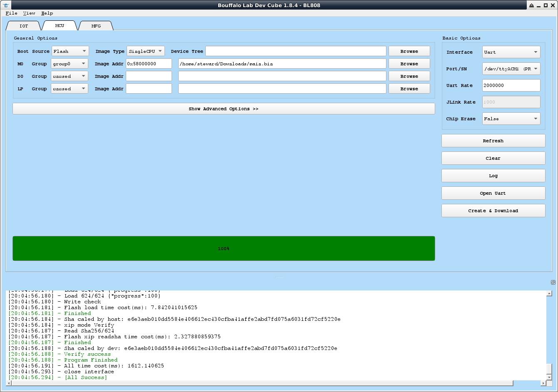Open the Boot Source Flash dropdown

pos(70,51)
